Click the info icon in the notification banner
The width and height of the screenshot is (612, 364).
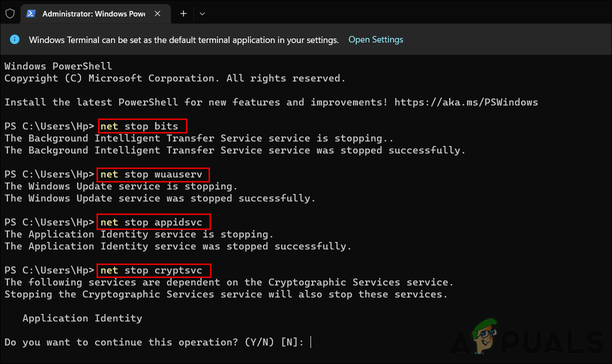pyautogui.click(x=14, y=39)
